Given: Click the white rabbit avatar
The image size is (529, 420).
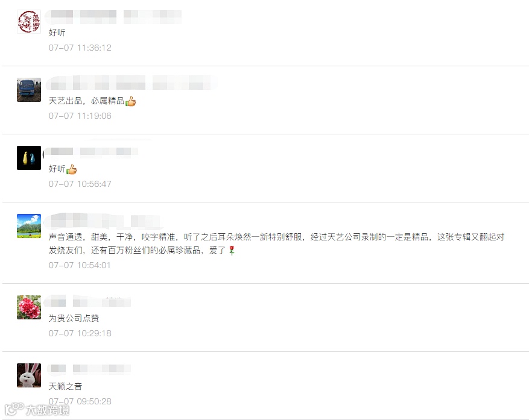Looking at the screenshot, I should click(29, 375).
